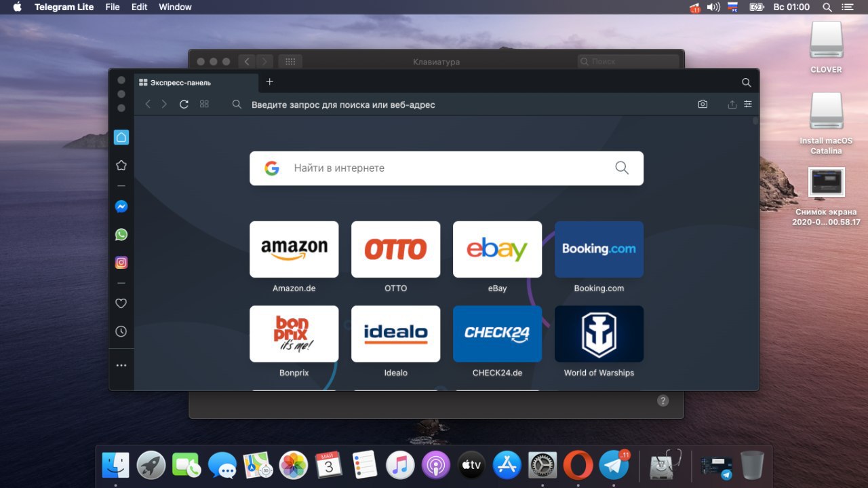Open Maps from the Dock
The width and height of the screenshot is (868, 488).
[258, 466]
